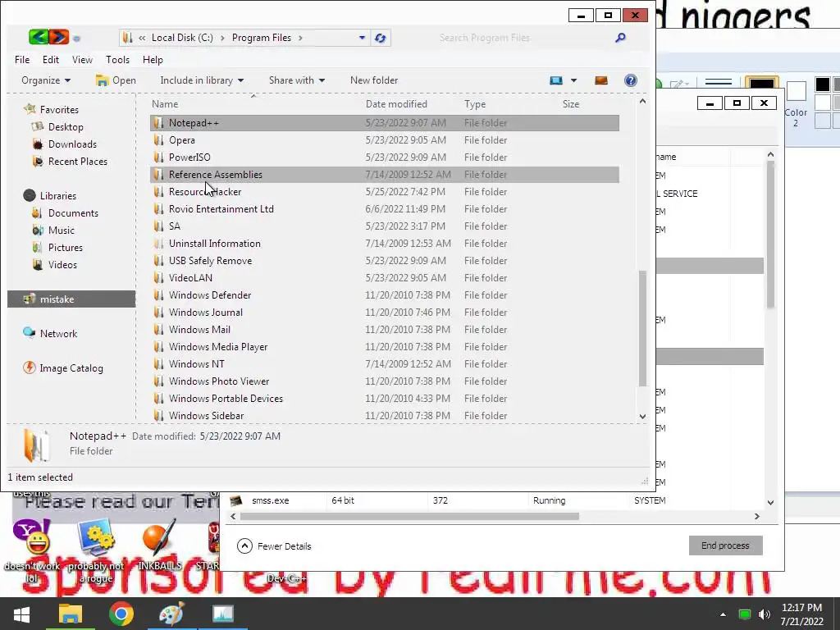This screenshot has width=840, height=630.
Task: Open the Help question mark icon
Action: coord(631,80)
